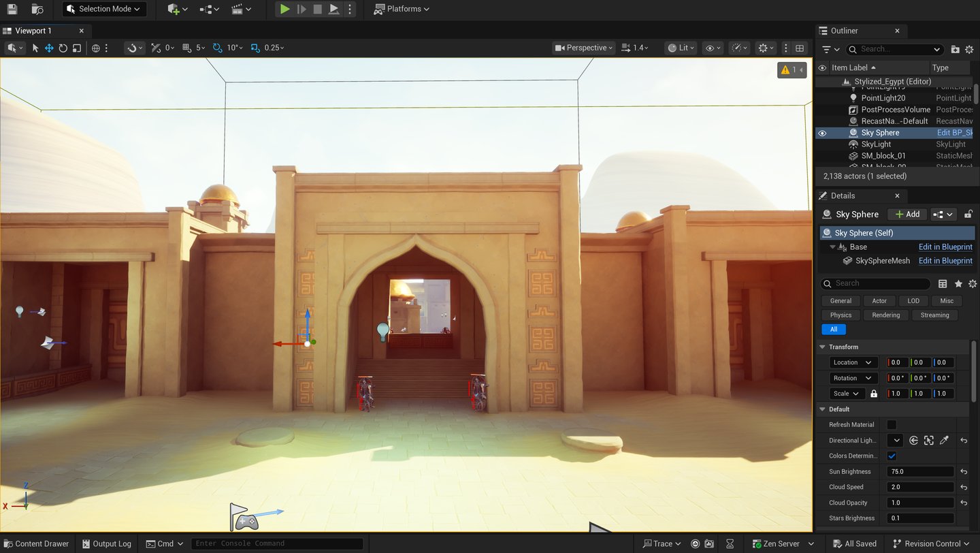Image resolution: width=980 pixels, height=553 pixels.
Task: Collapse the Base component tree node
Action: 832,247
